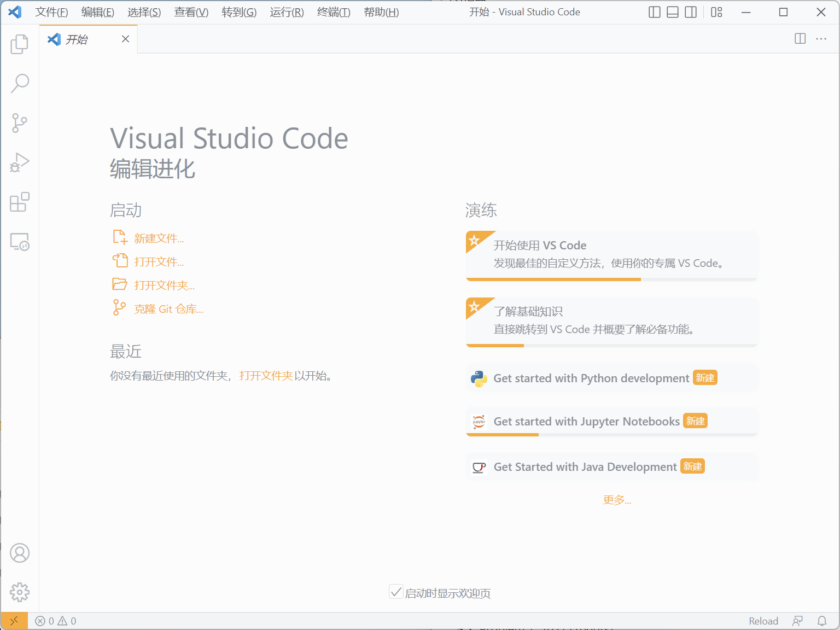The image size is (840, 630).
Task: Open the 转到(G) menu
Action: click(239, 12)
